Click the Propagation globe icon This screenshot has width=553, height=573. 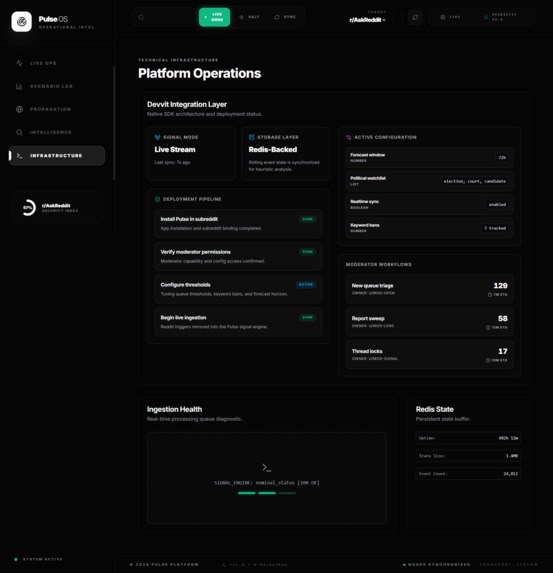pos(19,109)
